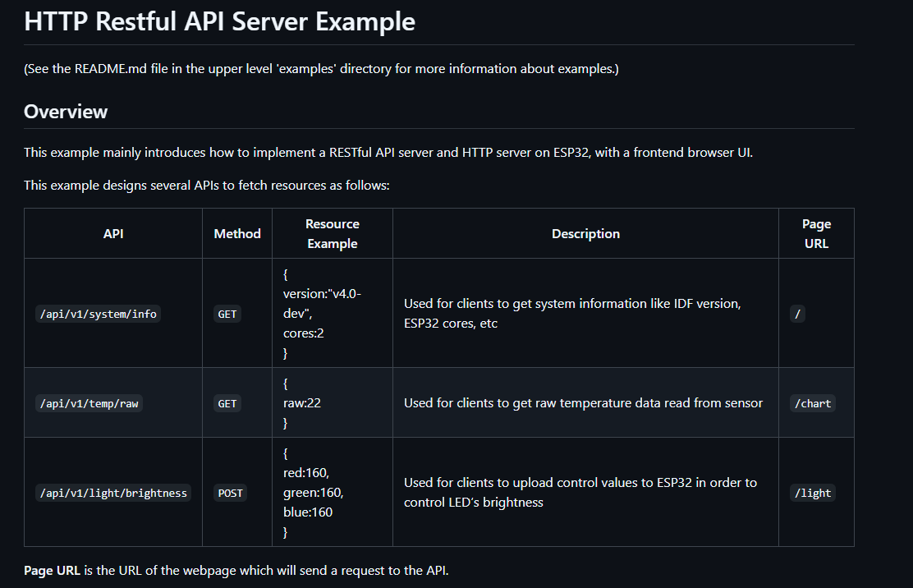Click the "Page URL" column header
Screen dimensions: 913x588
coord(816,234)
